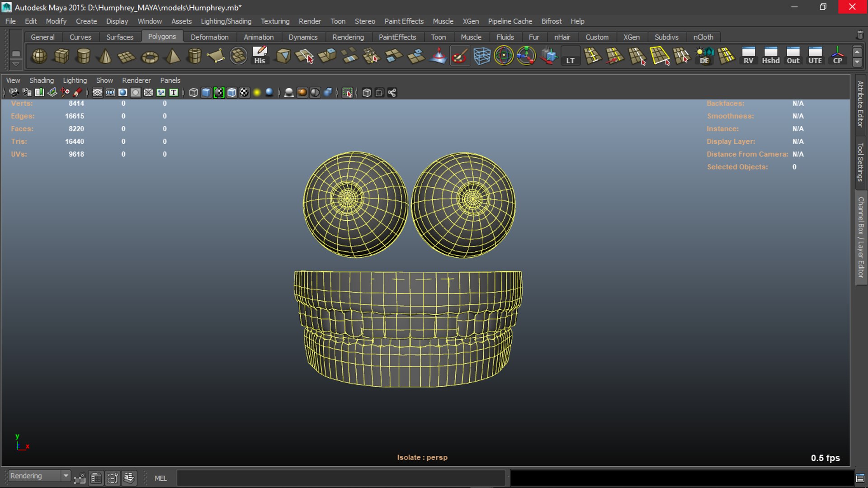Toggle textured display checker icon
Image resolution: width=868 pixels, height=488 pixels.
[244, 93]
